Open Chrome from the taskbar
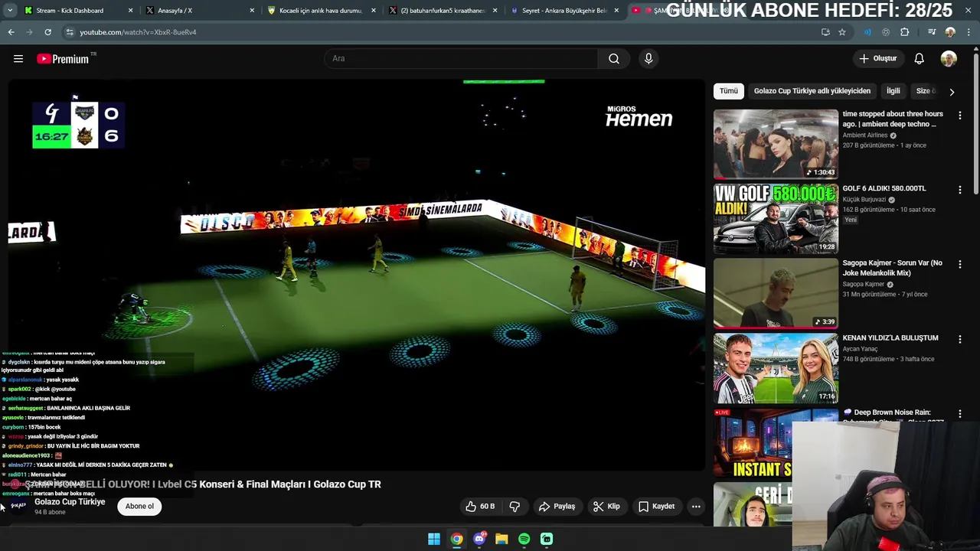 click(x=456, y=539)
